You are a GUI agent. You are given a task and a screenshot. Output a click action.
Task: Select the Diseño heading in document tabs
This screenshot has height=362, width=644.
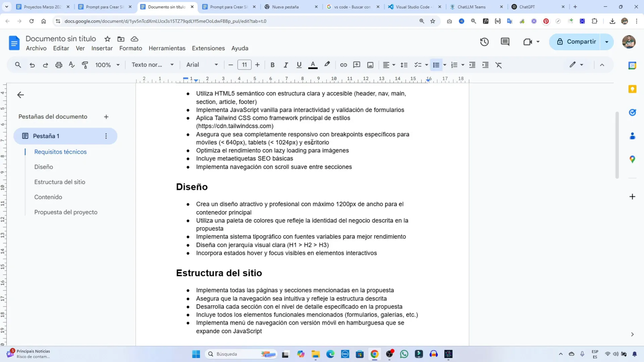tap(44, 167)
